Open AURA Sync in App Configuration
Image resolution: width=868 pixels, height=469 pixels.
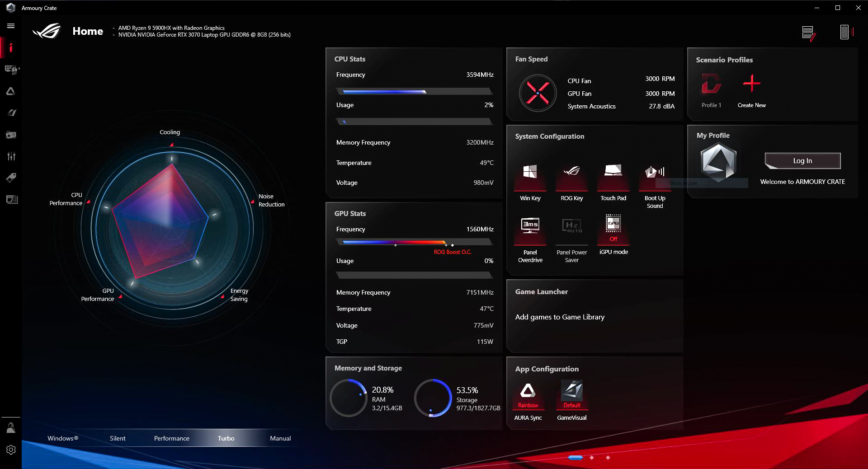pyautogui.click(x=528, y=400)
